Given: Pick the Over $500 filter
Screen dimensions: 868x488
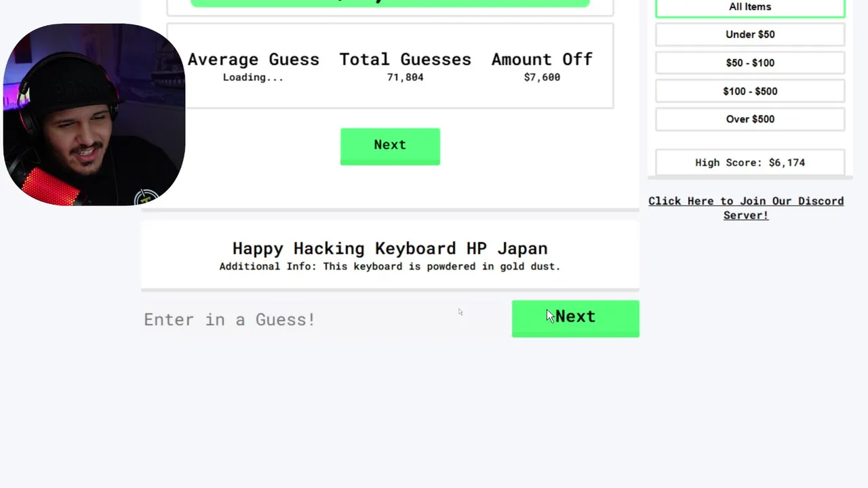Looking at the screenshot, I should pos(750,119).
